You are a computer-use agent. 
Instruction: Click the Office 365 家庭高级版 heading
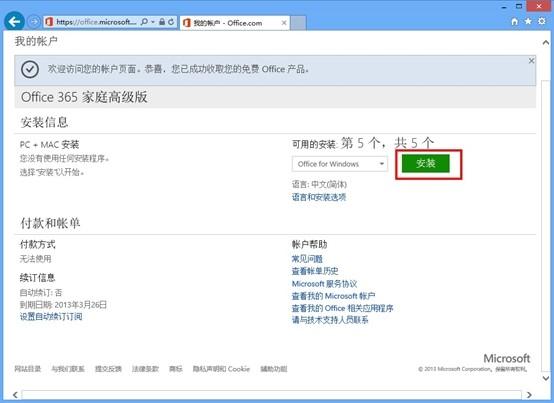click(x=84, y=97)
